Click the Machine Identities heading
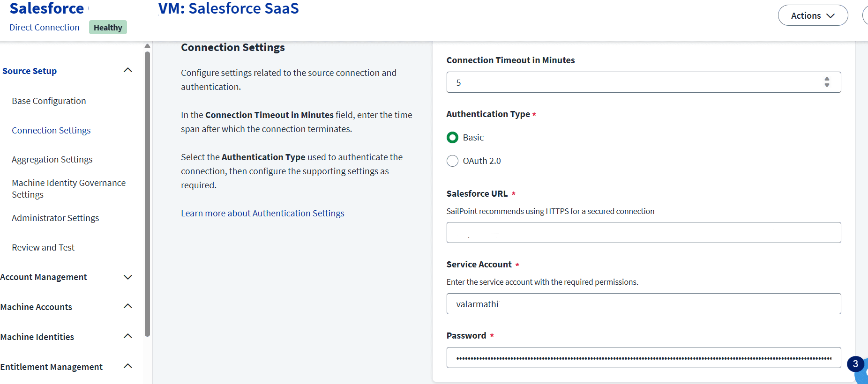Image resolution: width=868 pixels, height=384 pixels. click(37, 337)
